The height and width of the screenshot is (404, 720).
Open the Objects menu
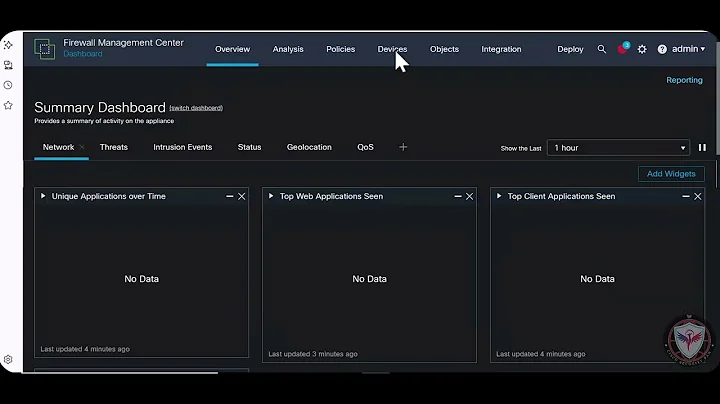444,49
